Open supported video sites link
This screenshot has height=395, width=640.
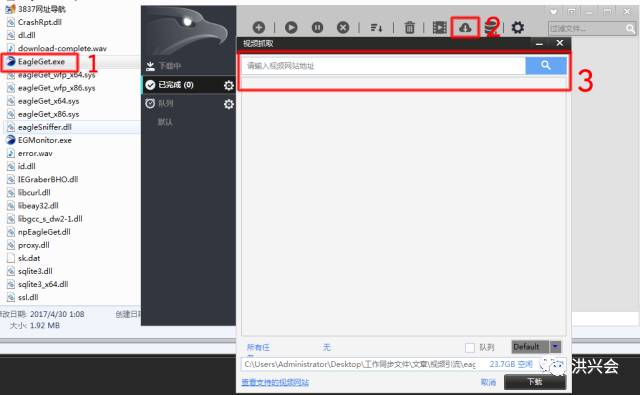(x=275, y=382)
